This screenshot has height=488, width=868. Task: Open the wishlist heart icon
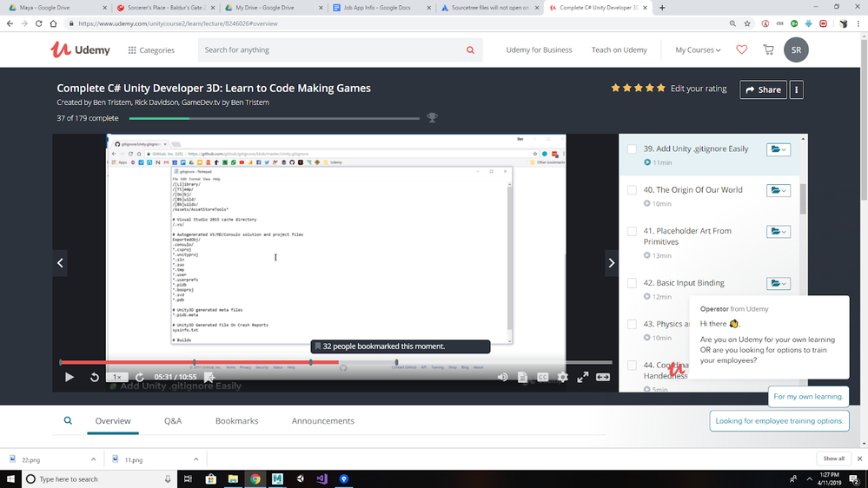741,49
